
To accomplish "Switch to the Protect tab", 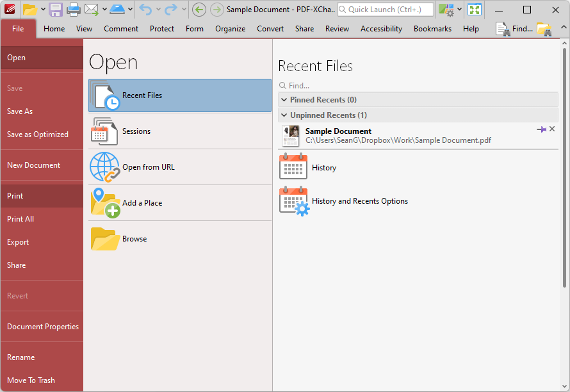I will (x=162, y=29).
